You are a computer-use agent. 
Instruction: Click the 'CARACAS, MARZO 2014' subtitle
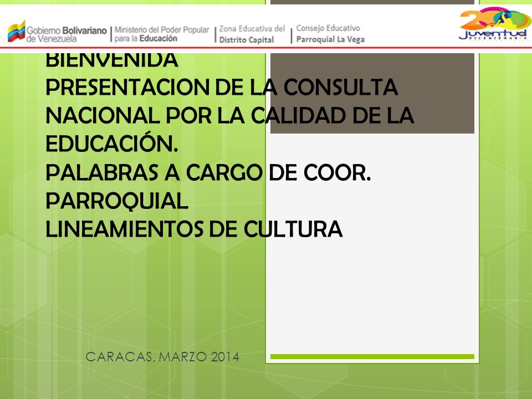click(x=162, y=356)
